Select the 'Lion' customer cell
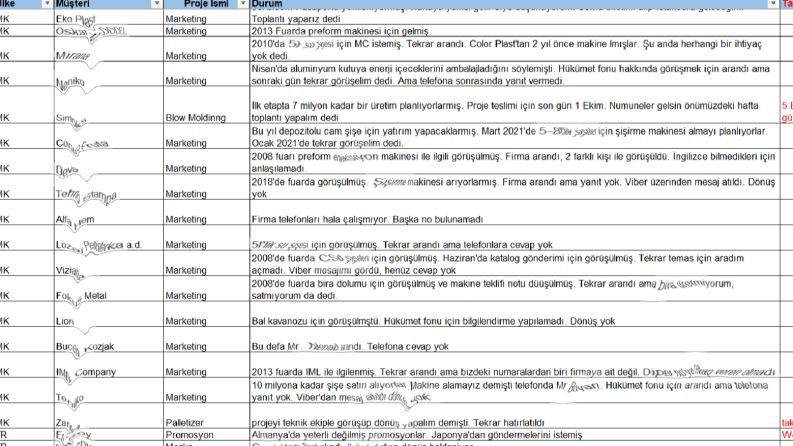This screenshot has height=446, width=793. pyautogui.click(x=109, y=314)
